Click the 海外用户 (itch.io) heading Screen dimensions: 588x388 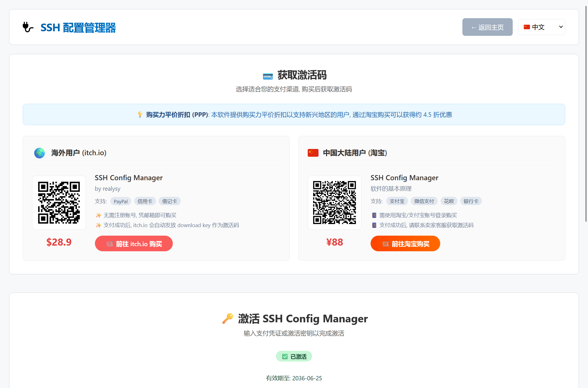(79, 153)
